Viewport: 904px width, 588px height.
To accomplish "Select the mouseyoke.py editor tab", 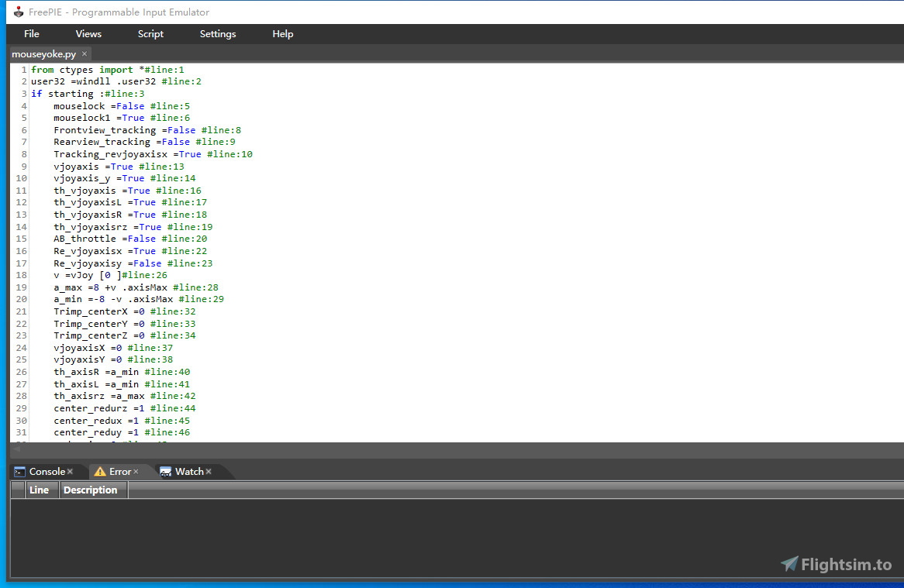I will point(43,54).
